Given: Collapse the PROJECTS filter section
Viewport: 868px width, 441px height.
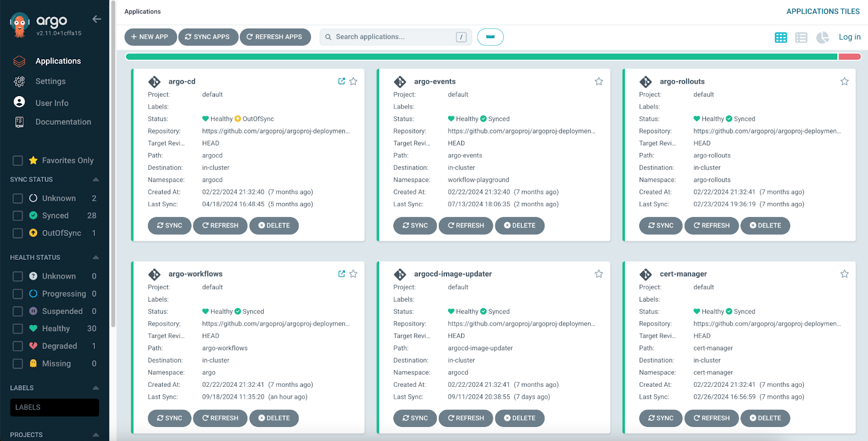Looking at the screenshot, I should (x=96, y=435).
